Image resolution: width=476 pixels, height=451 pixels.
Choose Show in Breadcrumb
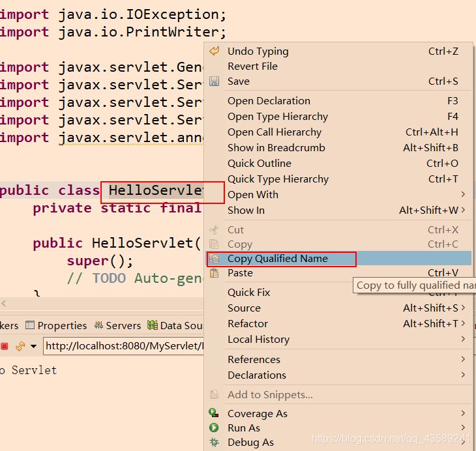tap(338, 148)
